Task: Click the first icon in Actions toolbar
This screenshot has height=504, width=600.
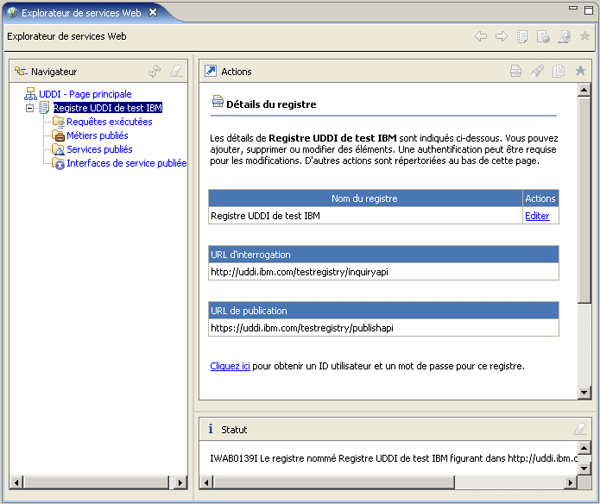Action: [x=516, y=71]
